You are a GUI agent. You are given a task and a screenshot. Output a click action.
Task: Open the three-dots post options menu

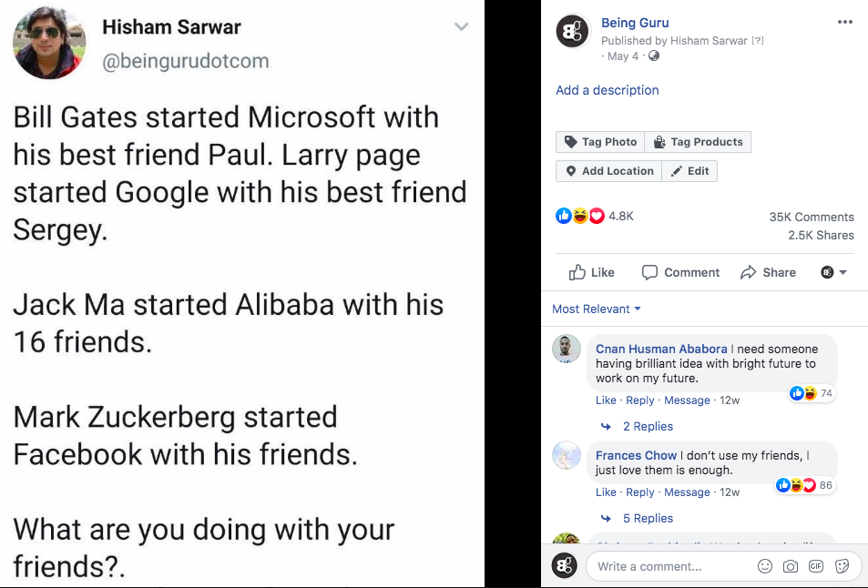[845, 22]
